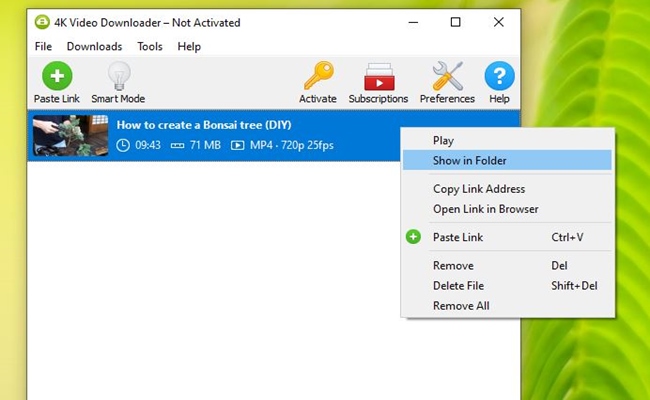Click the Activate key icon
The image size is (650, 400).
pyautogui.click(x=318, y=76)
